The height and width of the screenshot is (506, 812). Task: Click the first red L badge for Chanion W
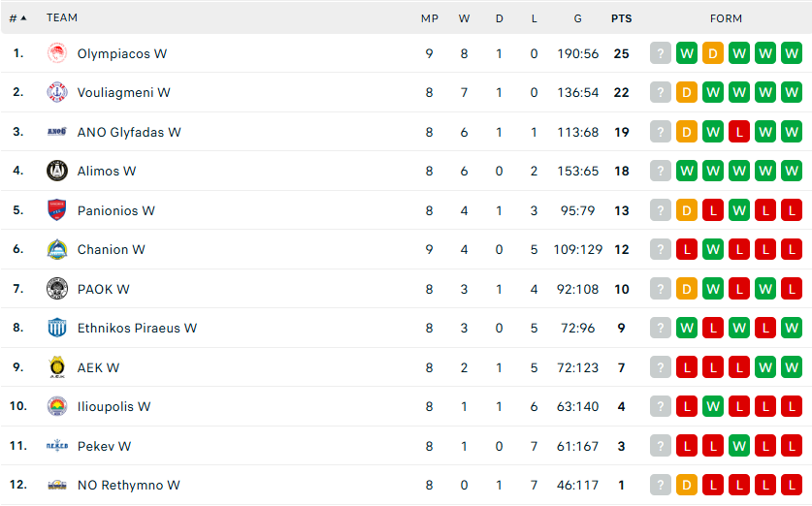(687, 249)
